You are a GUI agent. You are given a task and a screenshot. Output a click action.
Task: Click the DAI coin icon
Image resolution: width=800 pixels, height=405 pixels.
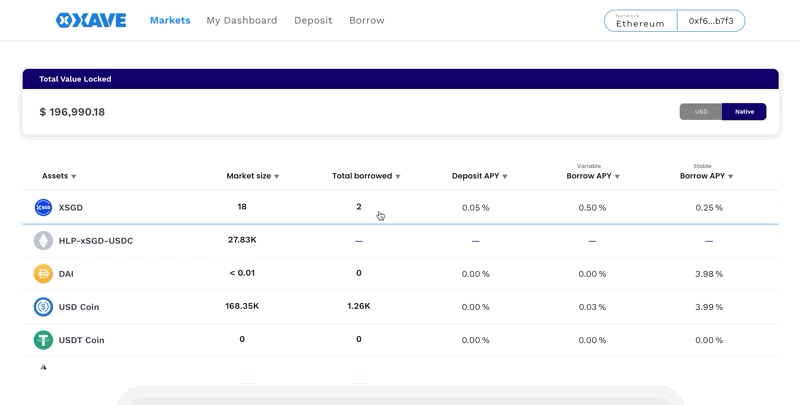pyautogui.click(x=43, y=274)
